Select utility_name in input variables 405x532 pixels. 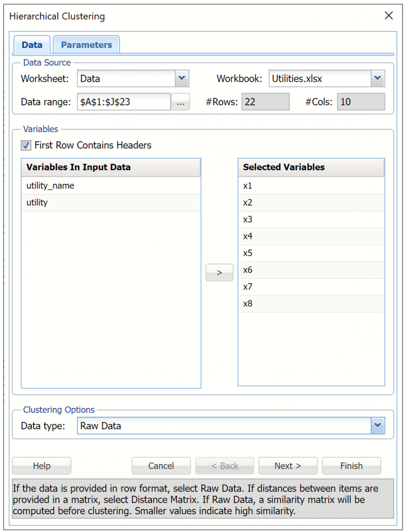pyautogui.click(x=111, y=186)
